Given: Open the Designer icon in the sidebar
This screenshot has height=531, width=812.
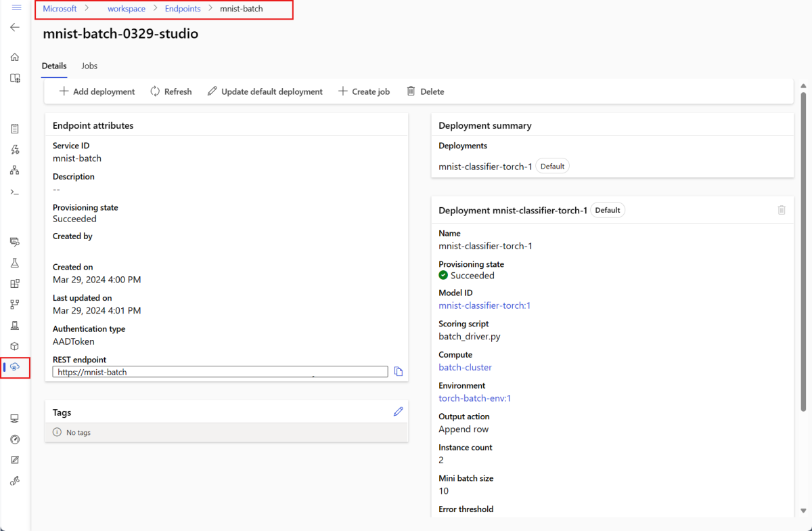Looking at the screenshot, I should 14,170.
